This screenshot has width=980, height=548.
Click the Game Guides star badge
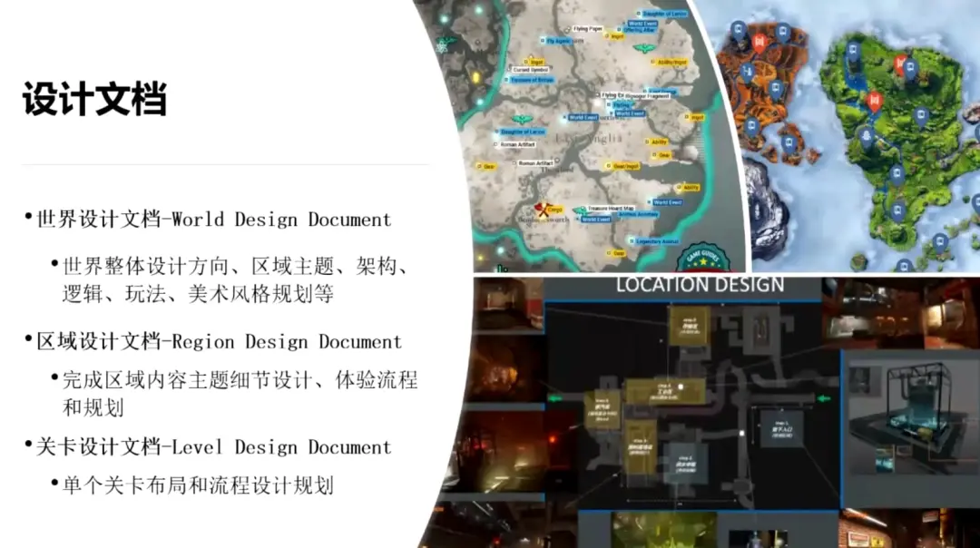pos(701,259)
